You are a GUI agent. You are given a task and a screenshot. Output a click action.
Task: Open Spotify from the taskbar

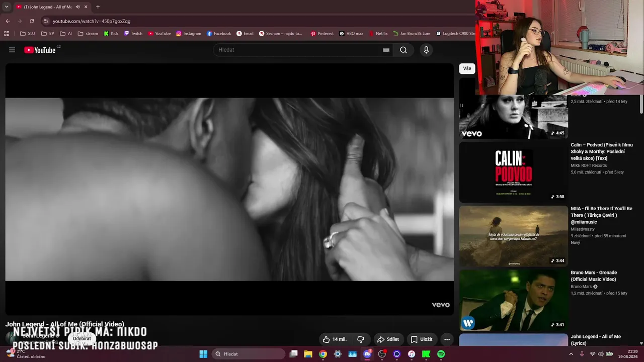click(441, 354)
